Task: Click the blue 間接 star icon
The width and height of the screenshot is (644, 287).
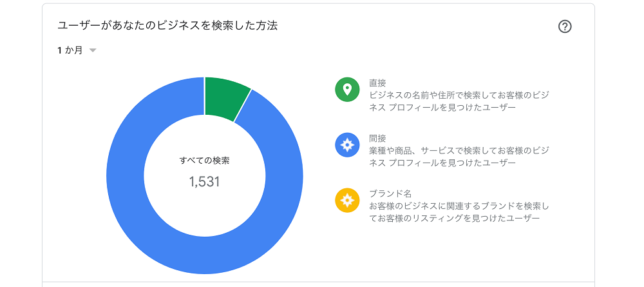Action: [x=347, y=144]
